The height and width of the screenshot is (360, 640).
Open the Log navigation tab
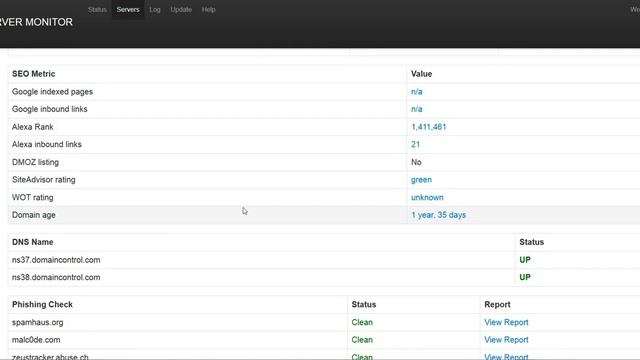155,9
